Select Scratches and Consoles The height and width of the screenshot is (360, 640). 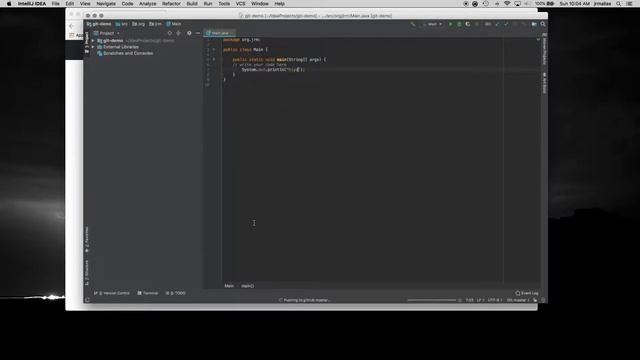pyautogui.click(x=125, y=53)
